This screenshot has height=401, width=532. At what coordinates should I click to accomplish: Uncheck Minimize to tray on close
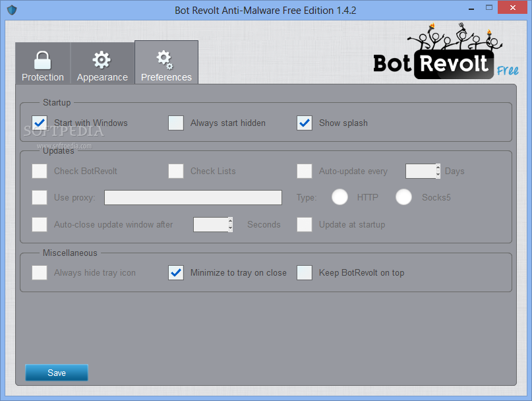[176, 272]
